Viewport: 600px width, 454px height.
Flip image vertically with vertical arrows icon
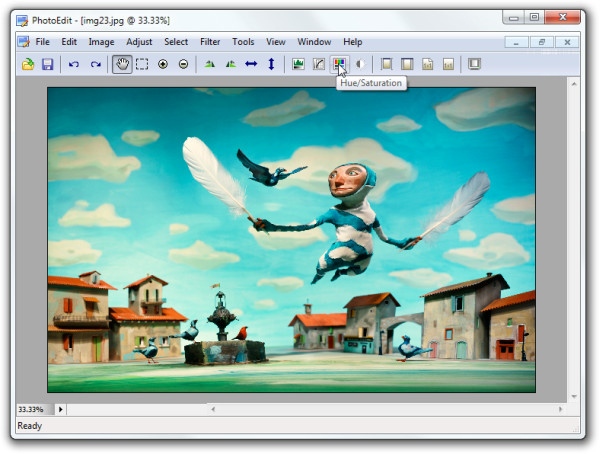(271, 64)
